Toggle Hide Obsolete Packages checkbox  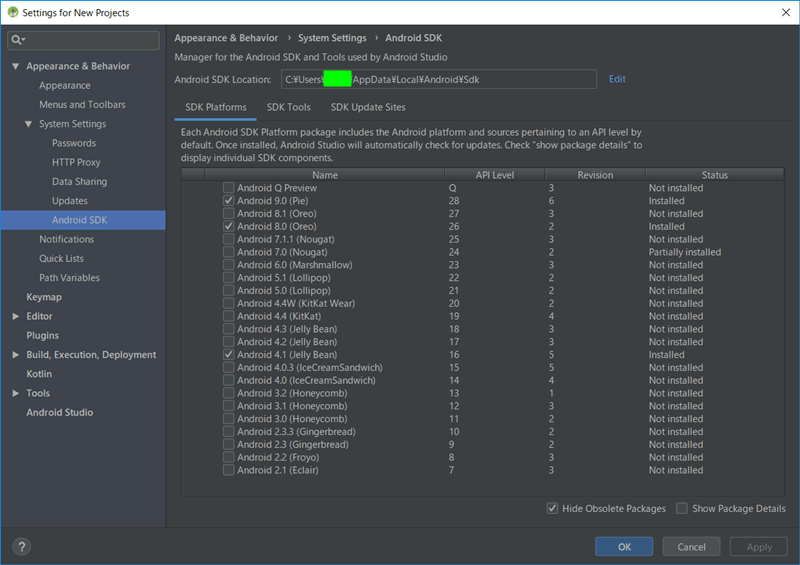[x=552, y=508]
